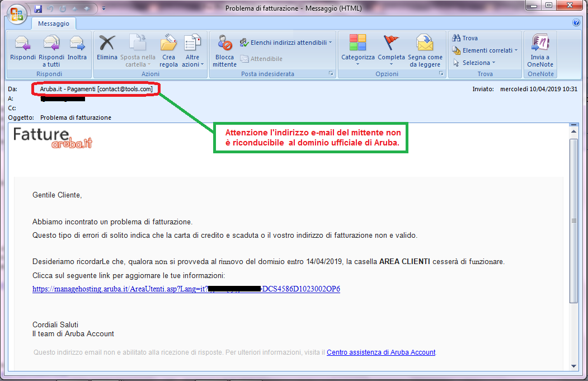Viewport: 588px width, 381px height.
Task: Open Elenchi indirizzi attendibili dropdown
Action: (x=286, y=43)
